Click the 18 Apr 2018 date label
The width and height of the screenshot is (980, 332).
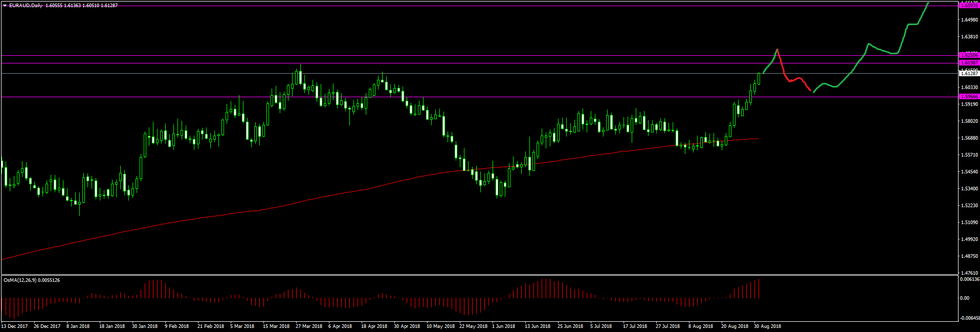point(374,326)
